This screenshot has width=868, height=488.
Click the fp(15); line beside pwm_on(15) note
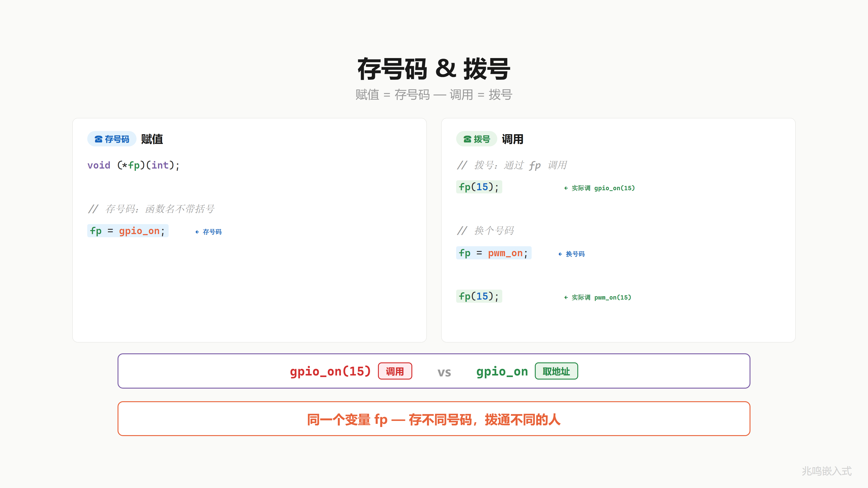point(479,297)
